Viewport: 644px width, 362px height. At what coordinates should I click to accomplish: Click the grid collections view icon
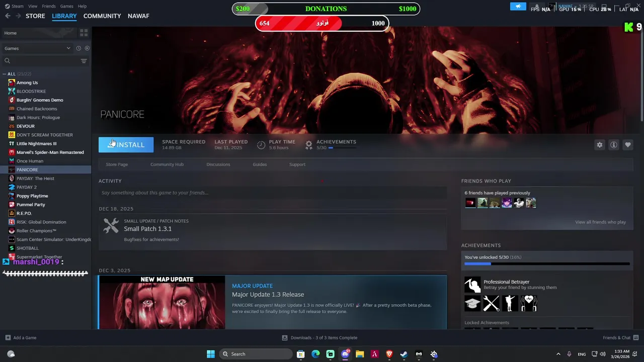84,33
